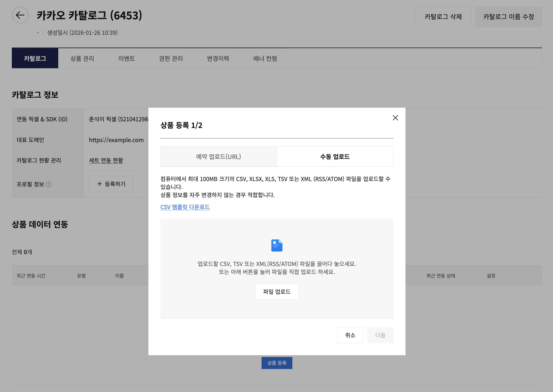The image size is (553, 392).
Task: Click the 프로필 정보 help question icon
Action: [x=49, y=184]
